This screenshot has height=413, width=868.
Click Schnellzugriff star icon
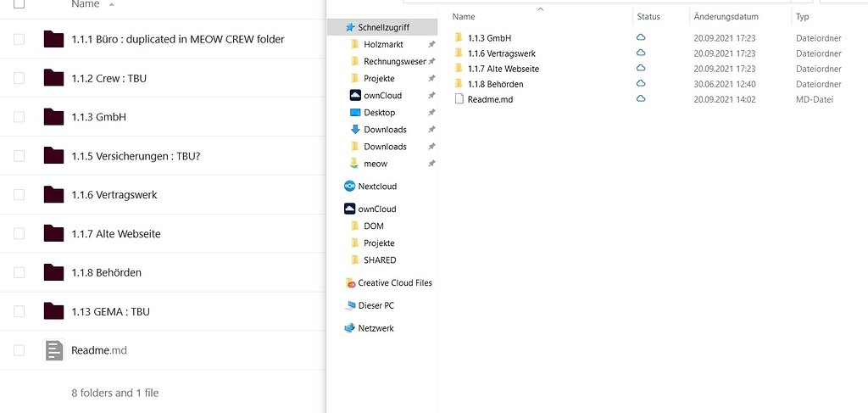[350, 27]
